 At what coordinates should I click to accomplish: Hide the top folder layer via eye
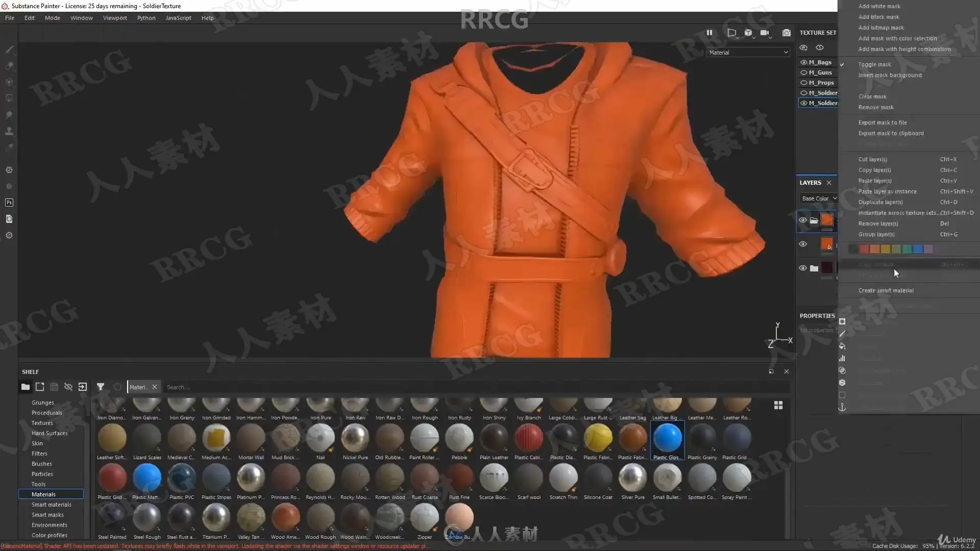803,220
